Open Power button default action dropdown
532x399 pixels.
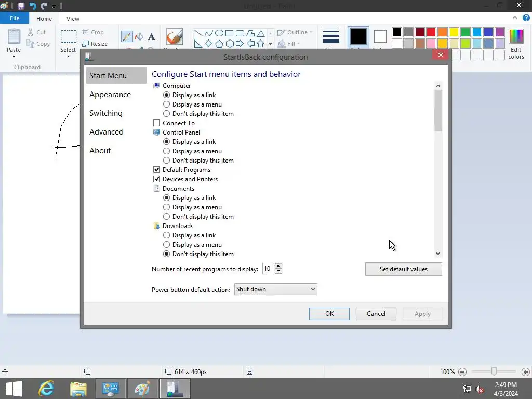click(x=275, y=289)
